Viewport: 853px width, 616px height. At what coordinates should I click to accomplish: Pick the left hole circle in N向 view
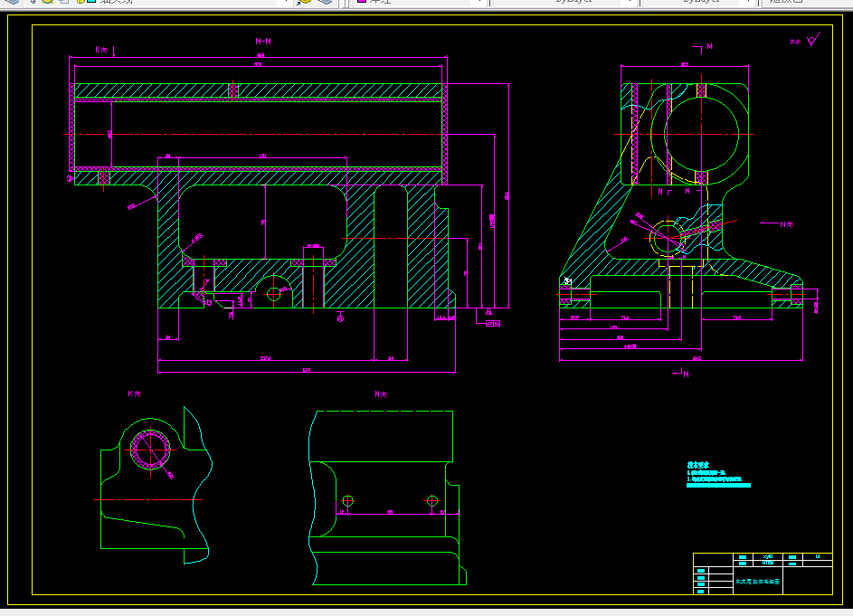coord(347,500)
